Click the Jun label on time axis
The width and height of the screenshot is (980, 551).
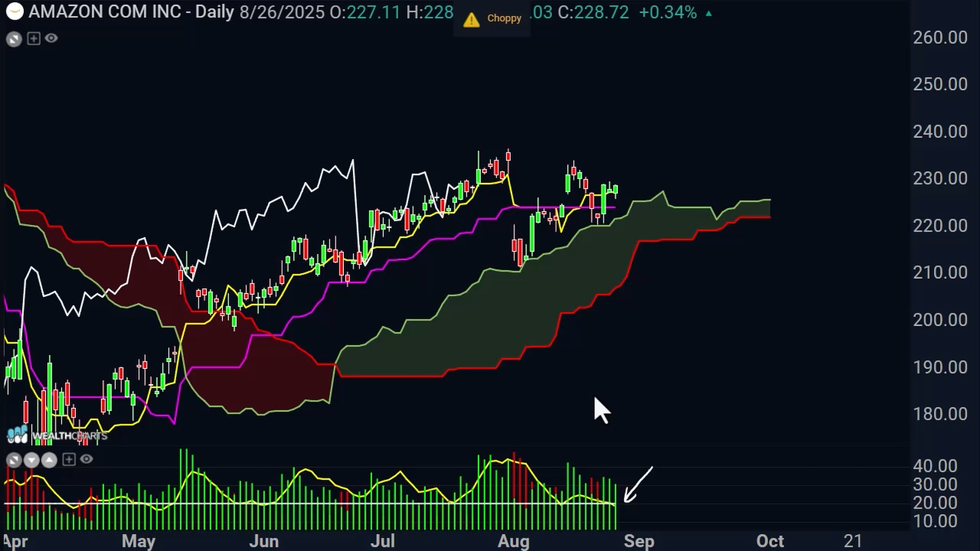(264, 541)
